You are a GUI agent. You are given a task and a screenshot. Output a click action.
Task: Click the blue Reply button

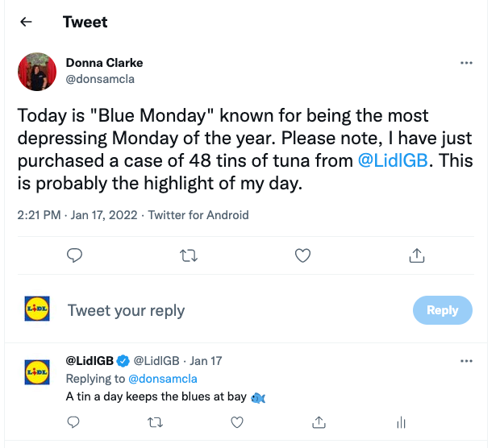pyautogui.click(x=442, y=310)
